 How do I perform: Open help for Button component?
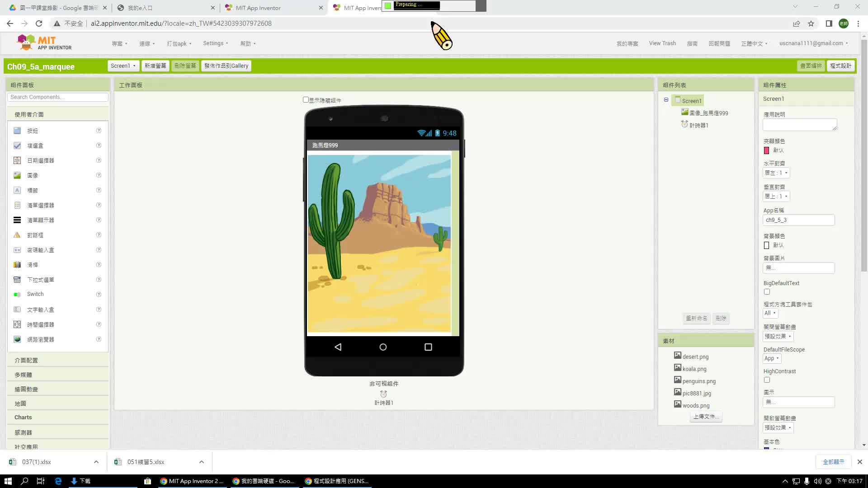tap(99, 131)
